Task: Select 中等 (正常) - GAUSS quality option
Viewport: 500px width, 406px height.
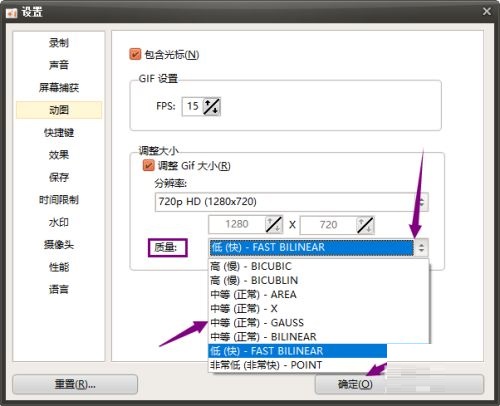Action: point(318,323)
